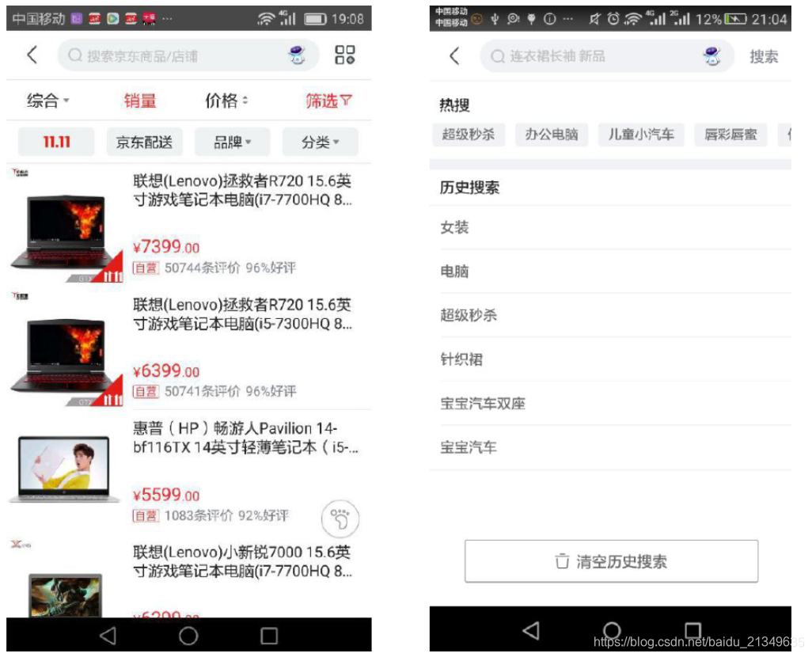Tap Android recent apps button on left phone
Screen dimensions: 812x657
pos(269,636)
